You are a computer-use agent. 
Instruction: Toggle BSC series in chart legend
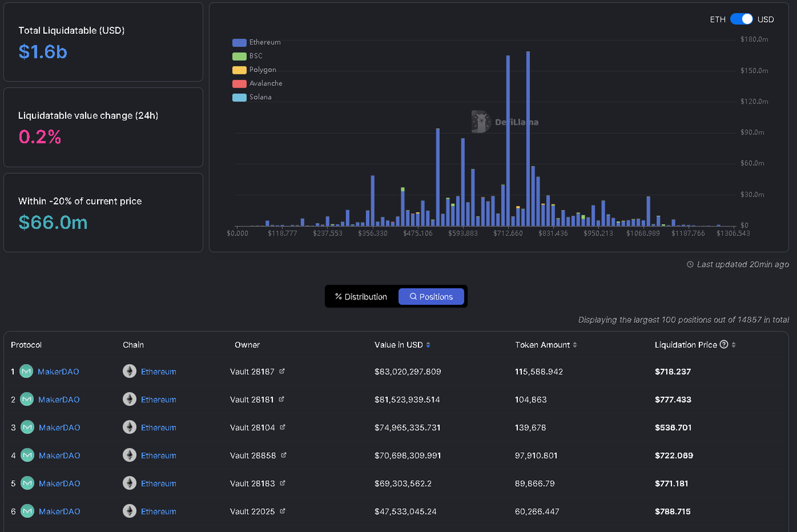pos(248,56)
